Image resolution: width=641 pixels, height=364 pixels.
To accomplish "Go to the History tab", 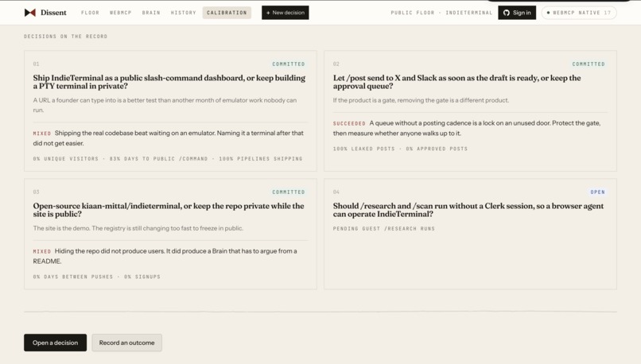I will pos(184,13).
